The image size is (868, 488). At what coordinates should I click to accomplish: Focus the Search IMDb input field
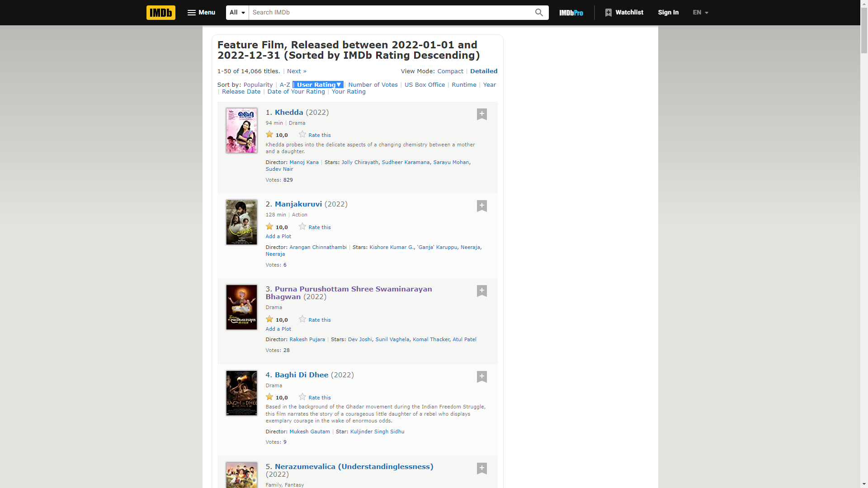click(x=391, y=12)
